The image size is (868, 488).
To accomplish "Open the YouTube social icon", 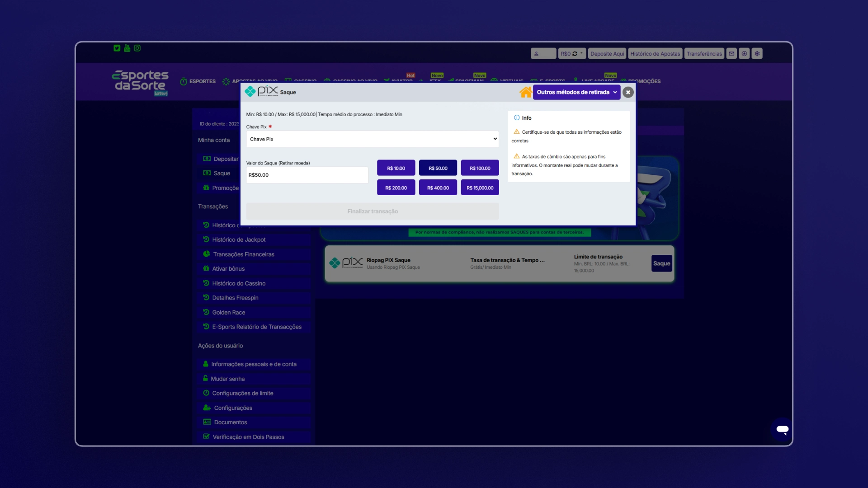I will pos(127,48).
